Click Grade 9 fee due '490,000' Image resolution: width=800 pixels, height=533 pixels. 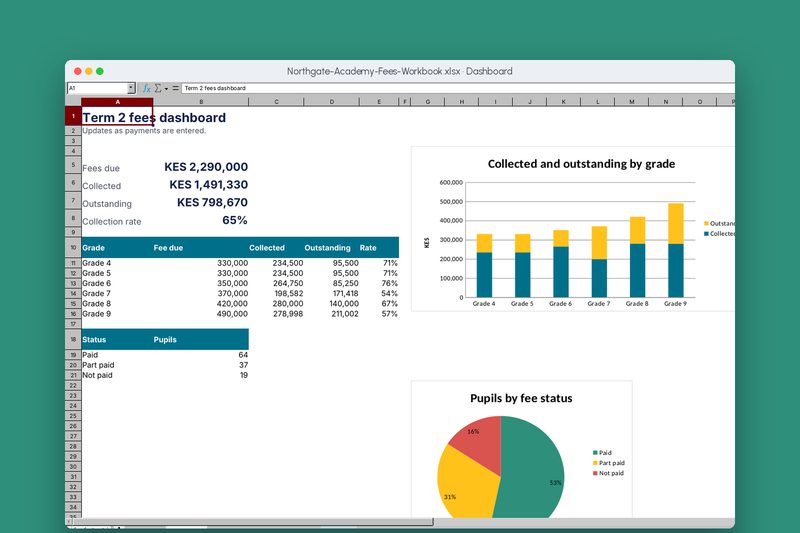pyautogui.click(x=232, y=314)
